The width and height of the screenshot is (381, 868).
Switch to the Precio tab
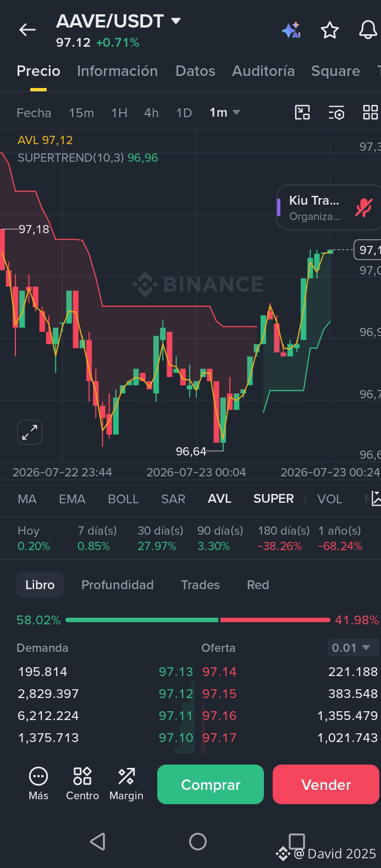coord(38,71)
